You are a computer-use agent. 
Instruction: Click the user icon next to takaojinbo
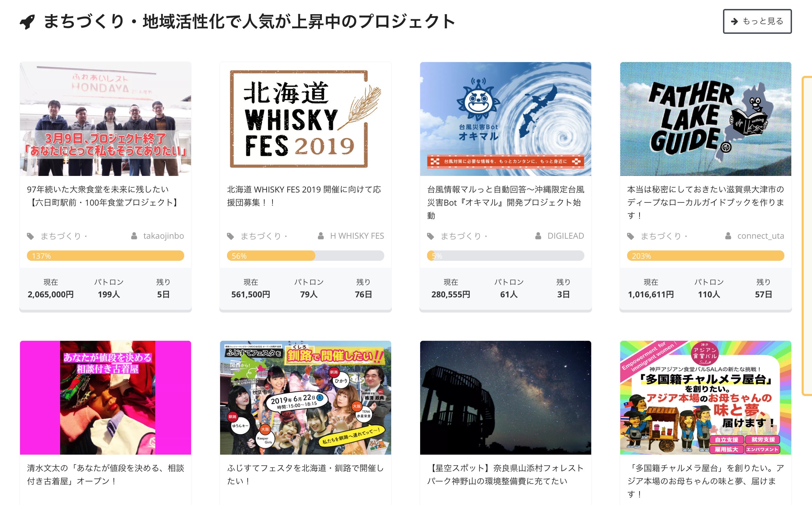coord(134,236)
